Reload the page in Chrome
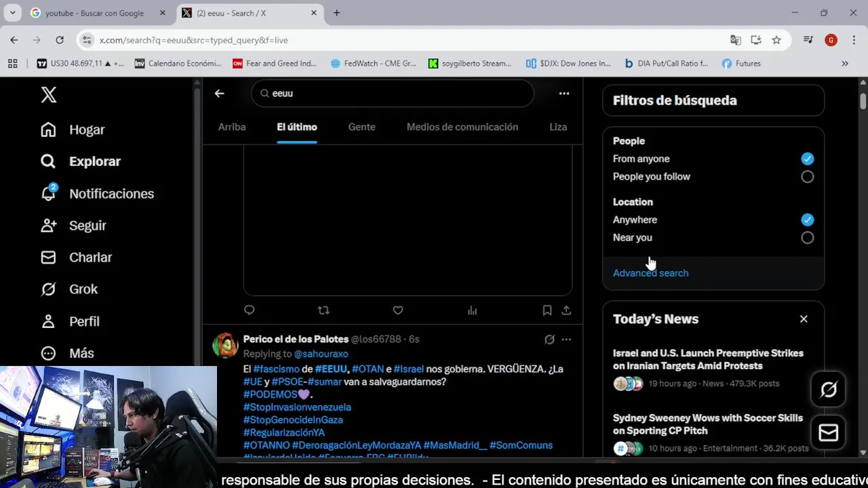 pyautogui.click(x=60, y=40)
